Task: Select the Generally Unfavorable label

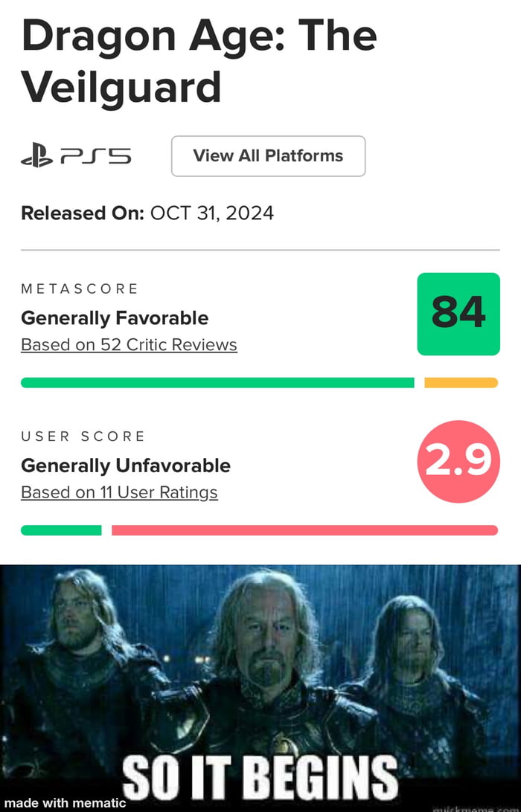Action: (x=126, y=465)
